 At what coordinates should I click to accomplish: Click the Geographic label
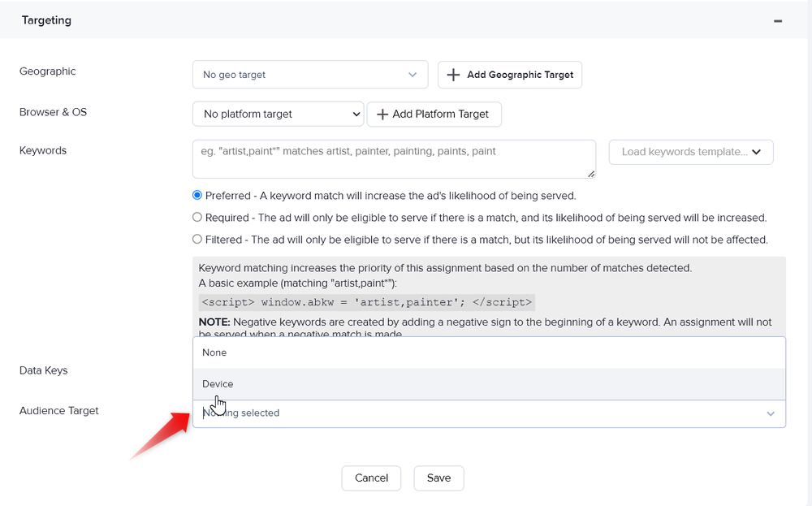[48, 71]
